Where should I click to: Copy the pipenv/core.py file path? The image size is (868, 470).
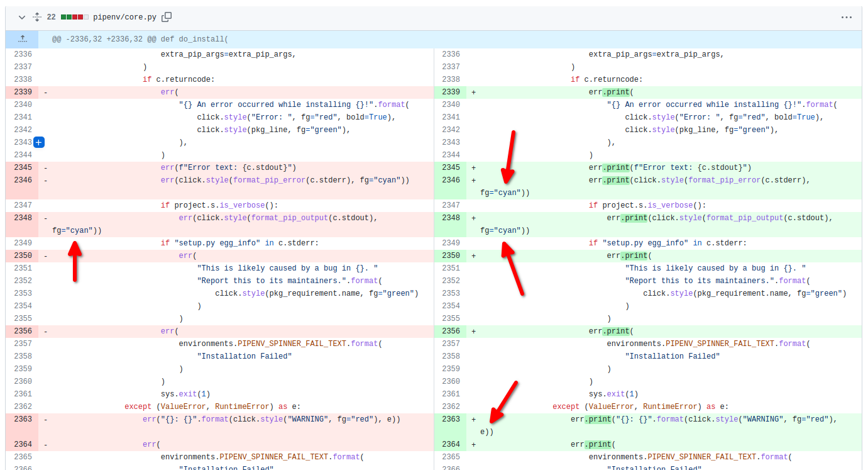[x=167, y=18]
